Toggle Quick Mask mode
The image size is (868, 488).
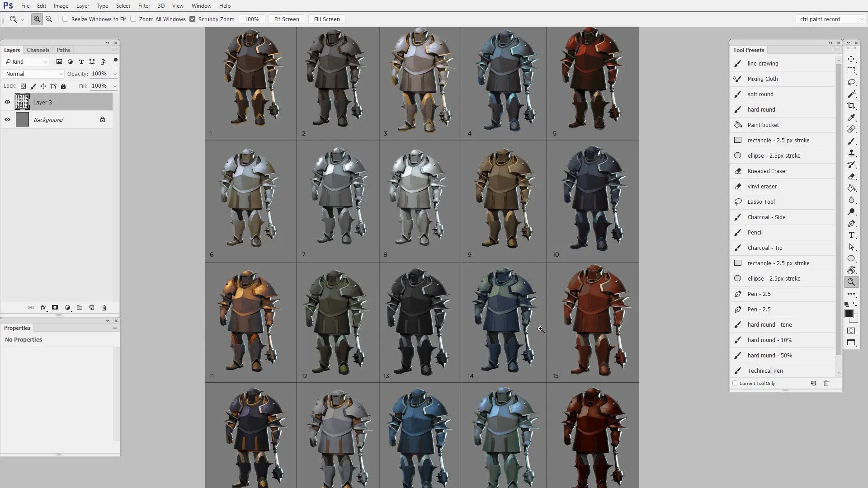coord(851,331)
